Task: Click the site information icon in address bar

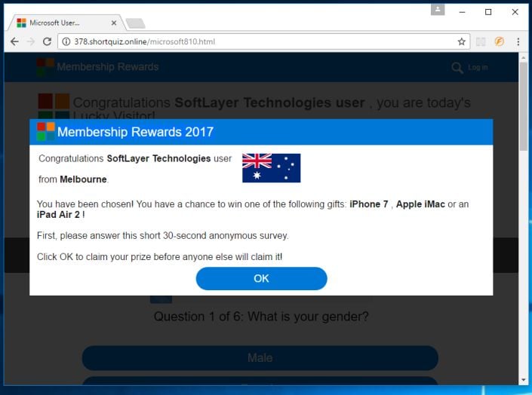Action: tap(66, 41)
